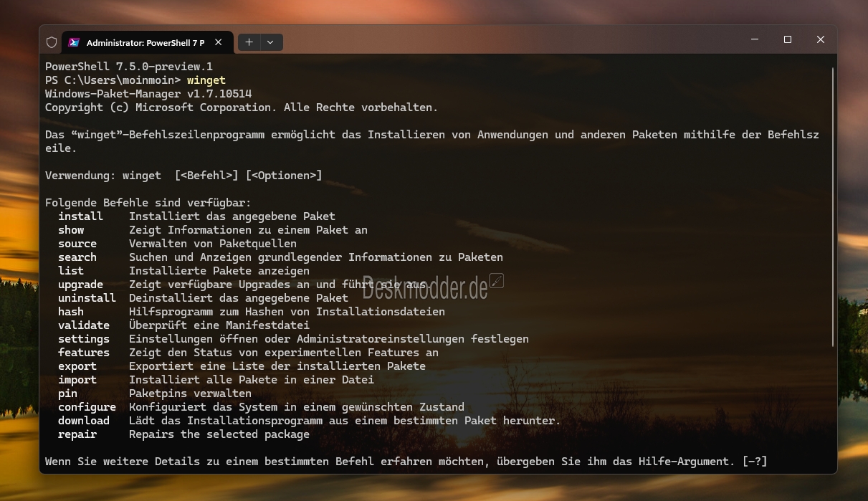Minimize the terminal window

point(755,39)
